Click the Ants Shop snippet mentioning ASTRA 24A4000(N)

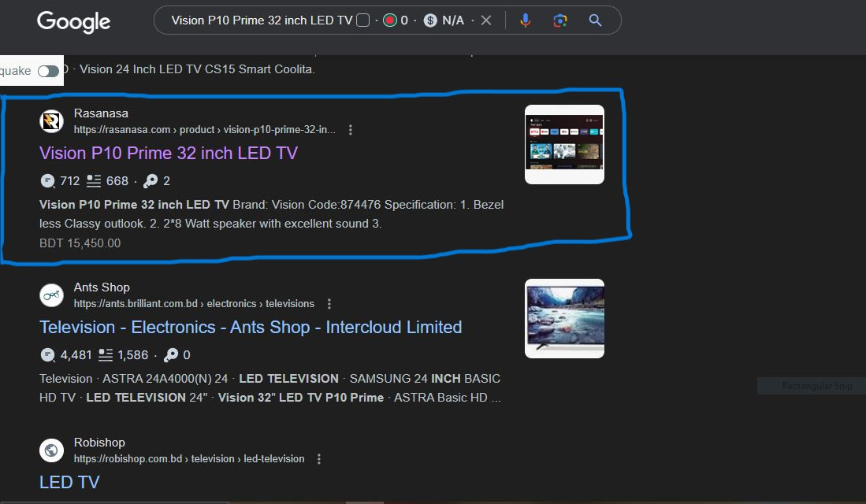coord(270,388)
